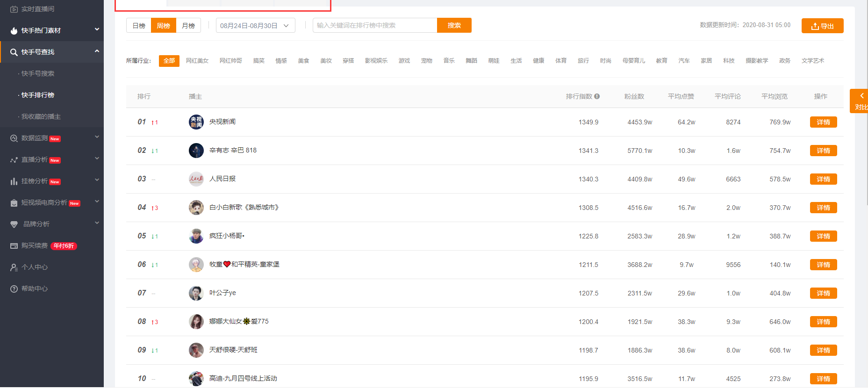Switch to the 周榜 tab
The height and width of the screenshot is (389, 868).
(x=164, y=25)
